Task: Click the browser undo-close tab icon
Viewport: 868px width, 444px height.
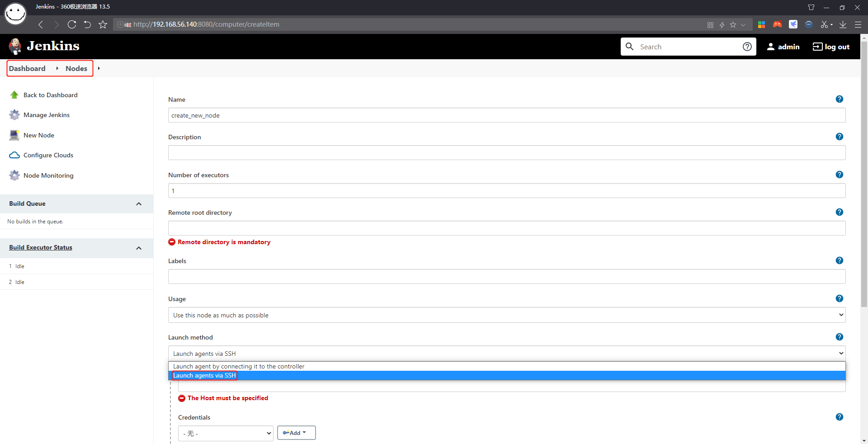Action: tap(87, 24)
